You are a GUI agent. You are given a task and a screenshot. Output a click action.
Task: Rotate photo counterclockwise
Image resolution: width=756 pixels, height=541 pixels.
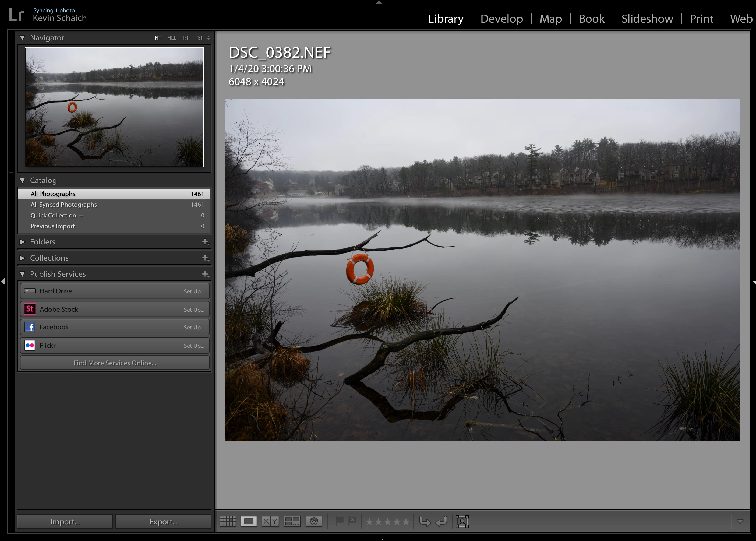(425, 521)
